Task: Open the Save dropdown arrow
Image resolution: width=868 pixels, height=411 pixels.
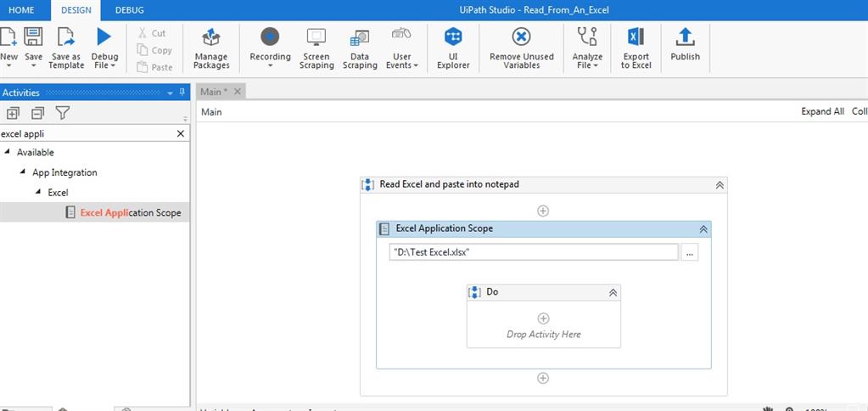Action: [33, 65]
